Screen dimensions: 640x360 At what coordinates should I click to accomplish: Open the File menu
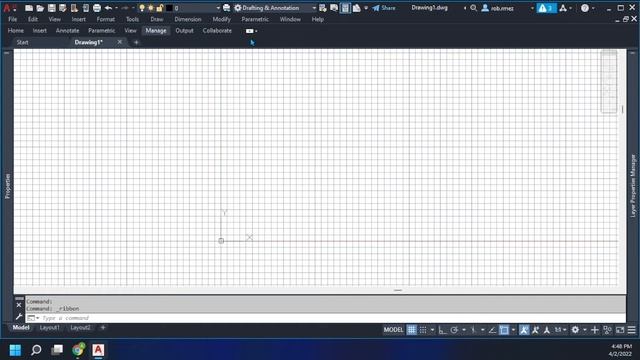pyautogui.click(x=13, y=19)
